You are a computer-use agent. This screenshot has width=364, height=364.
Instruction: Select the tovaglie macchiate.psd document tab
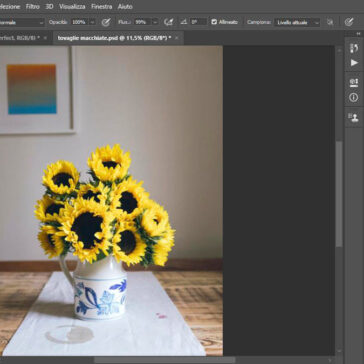coord(114,38)
